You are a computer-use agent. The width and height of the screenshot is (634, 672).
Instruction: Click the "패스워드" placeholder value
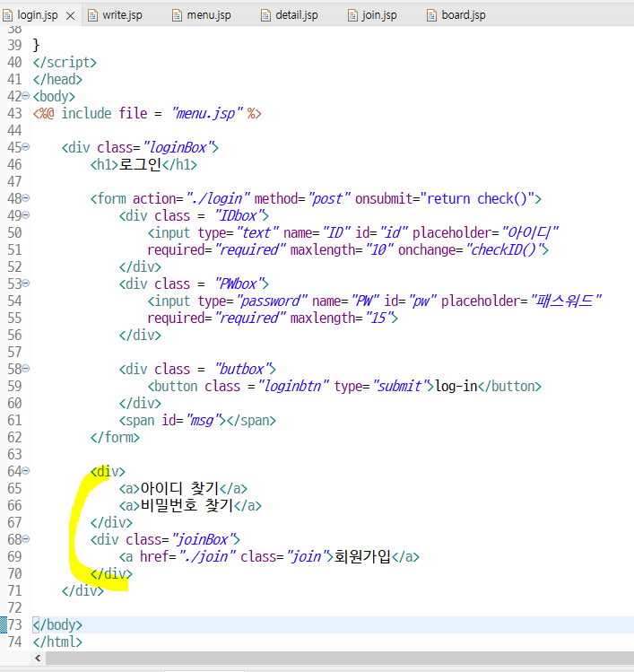(x=566, y=301)
